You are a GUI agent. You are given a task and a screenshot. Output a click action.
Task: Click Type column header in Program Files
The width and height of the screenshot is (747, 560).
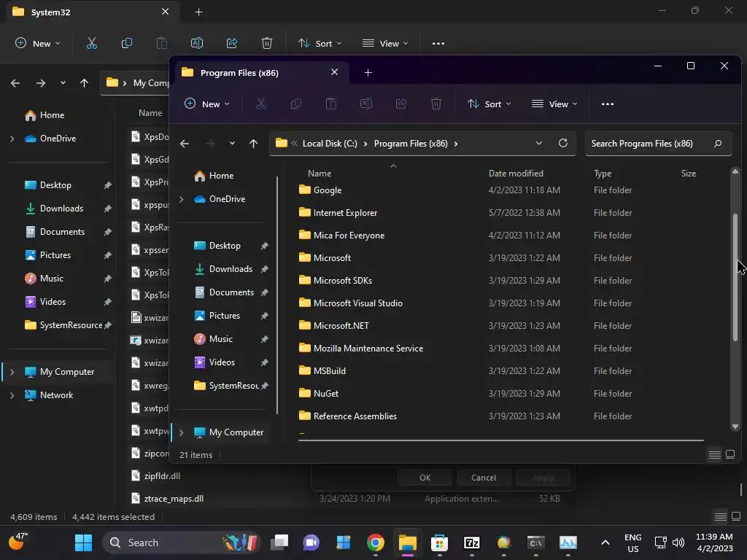tap(603, 174)
